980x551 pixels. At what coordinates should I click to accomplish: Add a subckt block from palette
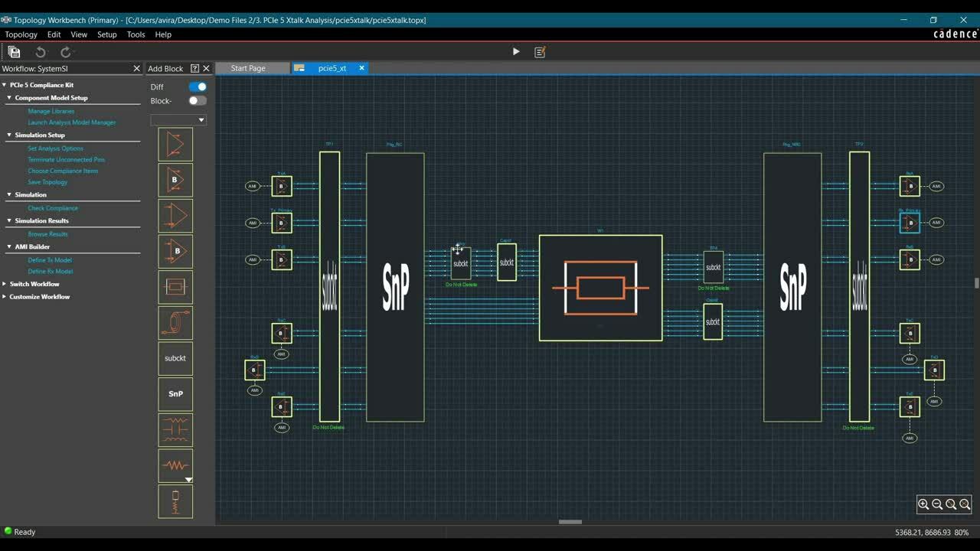click(x=175, y=358)
